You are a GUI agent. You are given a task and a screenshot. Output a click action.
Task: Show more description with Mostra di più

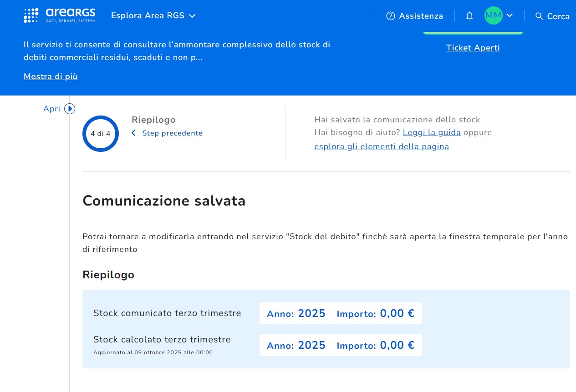(51, 76)
